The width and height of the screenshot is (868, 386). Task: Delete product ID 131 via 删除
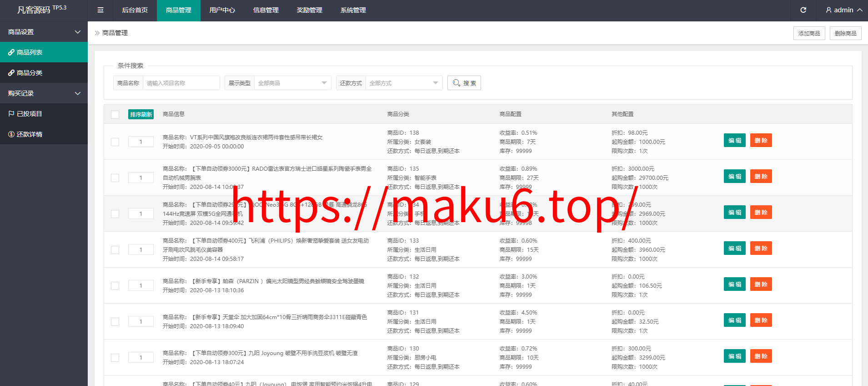(x=761, y=320)
